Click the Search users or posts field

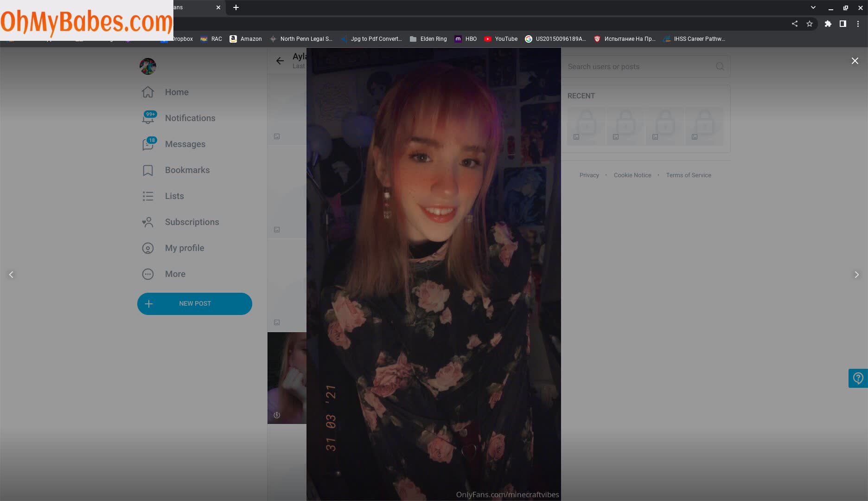pyautogui.click(x=645, y=66)
